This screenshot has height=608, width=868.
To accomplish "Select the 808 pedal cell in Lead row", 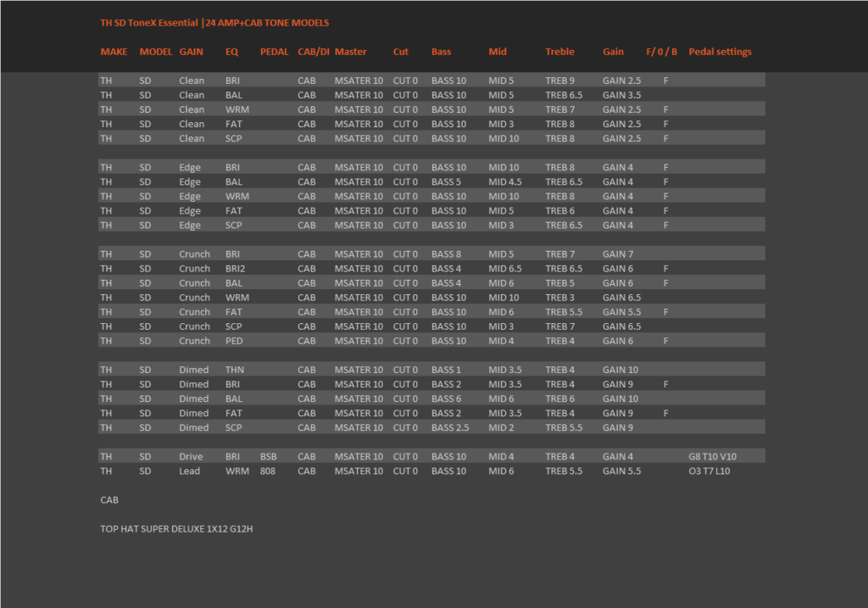I will tap(267, 471).
